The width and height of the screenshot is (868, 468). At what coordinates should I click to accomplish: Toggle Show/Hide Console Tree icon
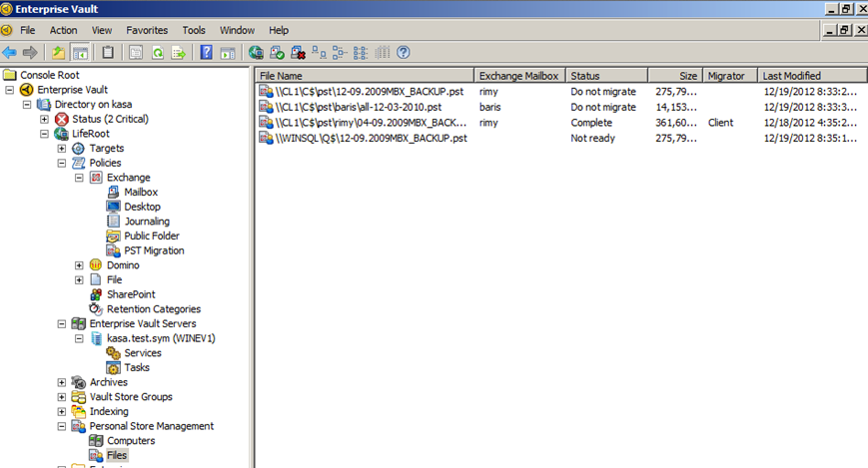[81, 53]
